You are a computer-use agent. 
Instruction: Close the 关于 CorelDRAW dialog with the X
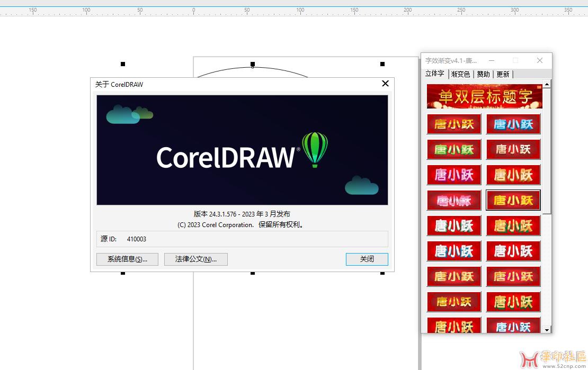coord(385,84)
